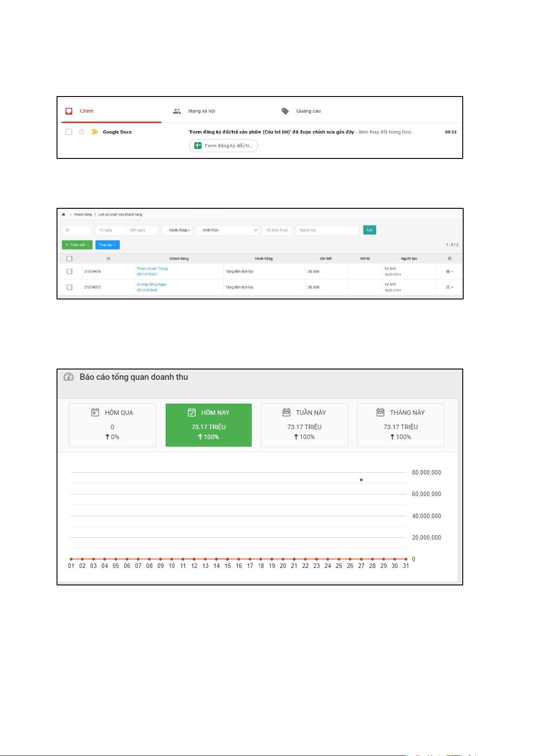
Task: Click ID cell 21074476
Action: point(92,272)
